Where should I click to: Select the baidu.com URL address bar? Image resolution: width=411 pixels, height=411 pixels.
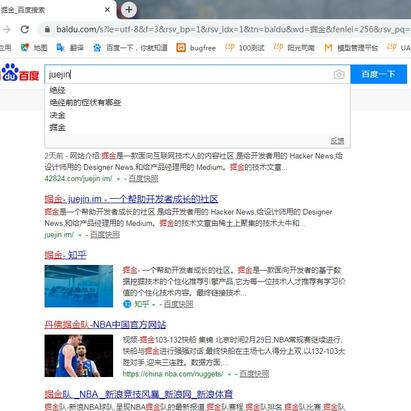(x=230, y=29)
